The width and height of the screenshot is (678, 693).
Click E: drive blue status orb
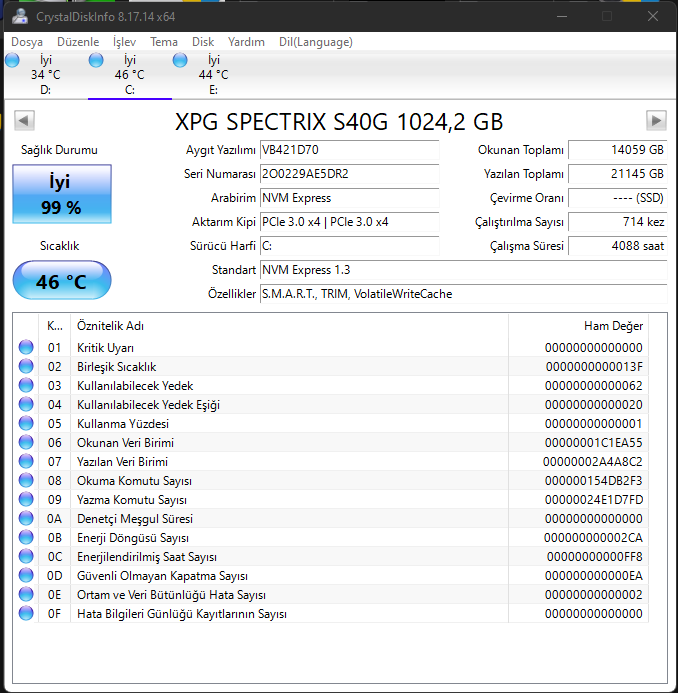pyautogui.click(x=180, y=60)
